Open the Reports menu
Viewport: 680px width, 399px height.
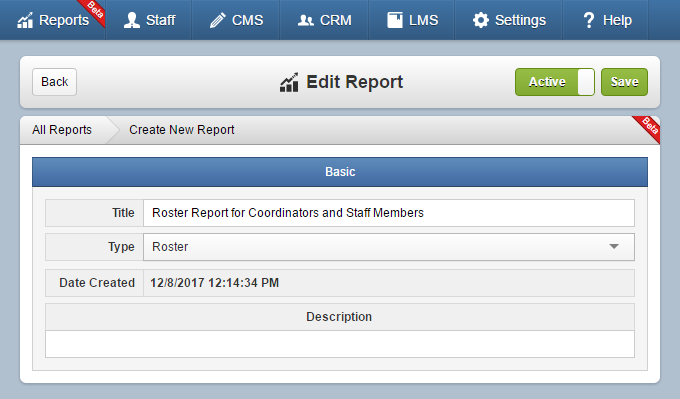53,20
